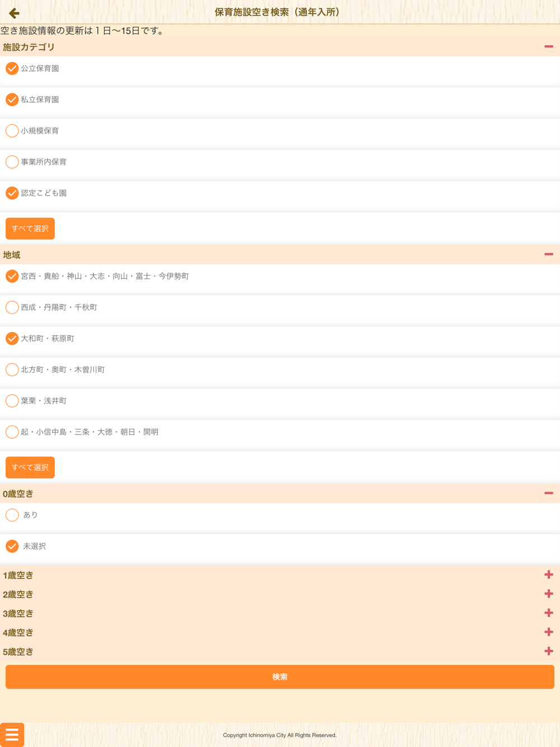
Task: Collapse the 地域 section minus icon
Action: (x=549, y=254)
